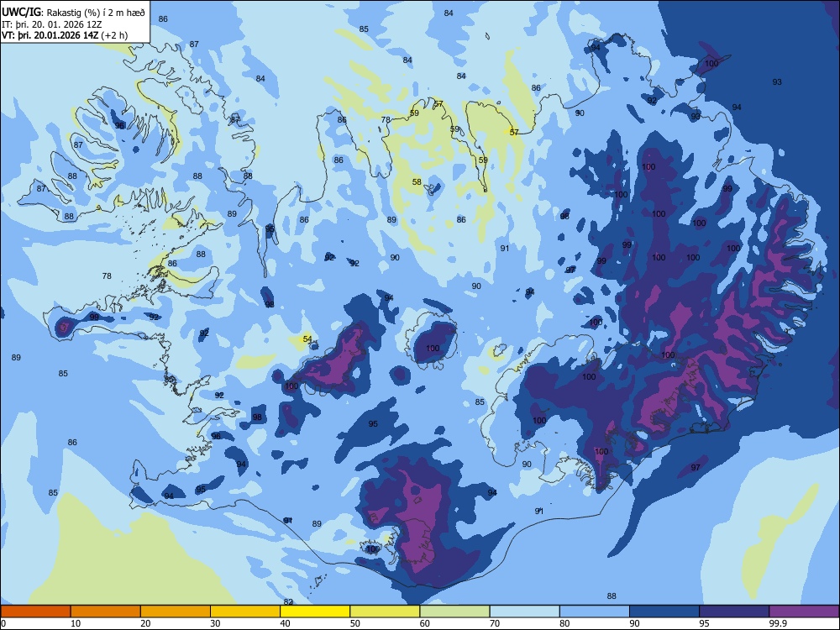
Task: Click the map humidity value '54'
Action: click(307, 339)
